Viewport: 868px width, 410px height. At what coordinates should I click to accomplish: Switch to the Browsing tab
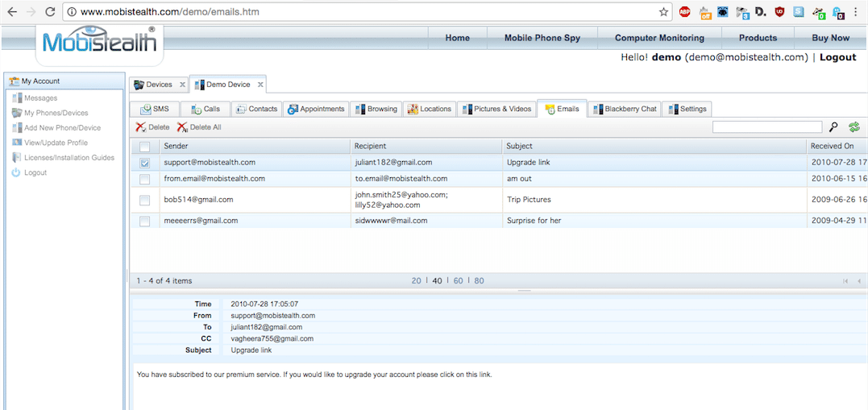pyautogui.click(x=376, y=109)
